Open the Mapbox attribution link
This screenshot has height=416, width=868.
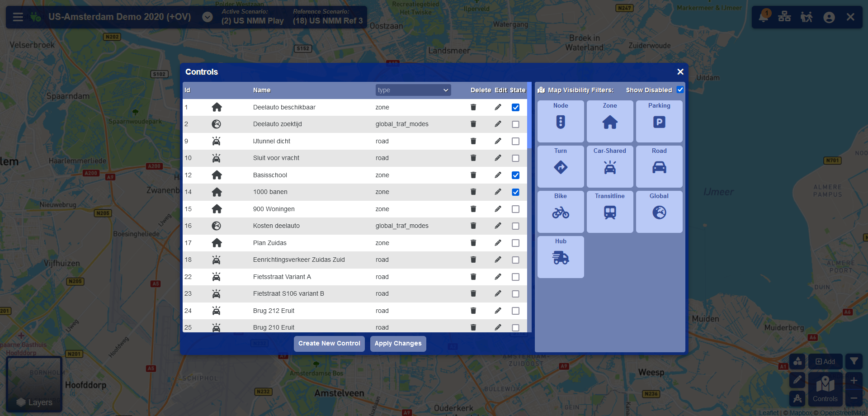pyautogui.click(x=801, y=412)
